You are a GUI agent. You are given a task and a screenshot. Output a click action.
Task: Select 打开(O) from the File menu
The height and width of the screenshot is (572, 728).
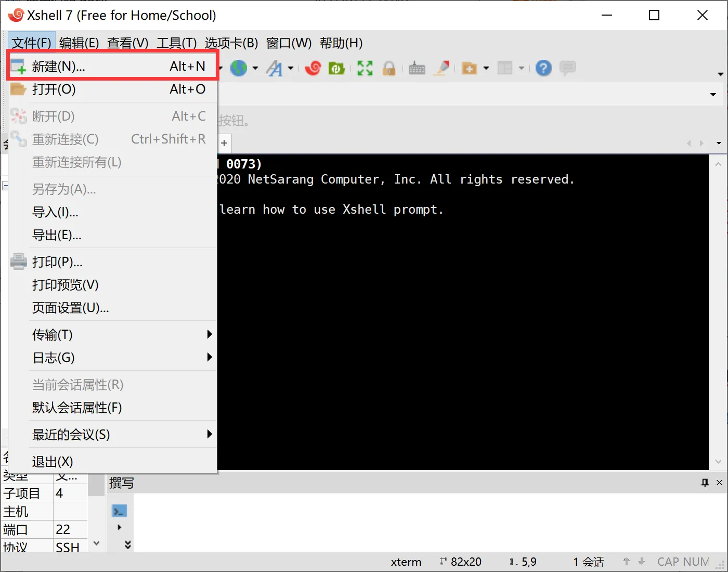tap(113, 89)
